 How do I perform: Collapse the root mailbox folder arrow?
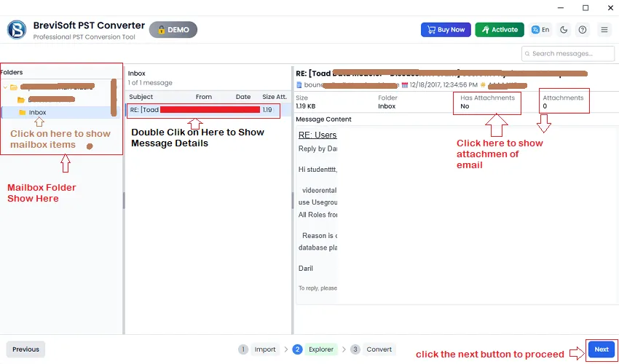[5, 87]
